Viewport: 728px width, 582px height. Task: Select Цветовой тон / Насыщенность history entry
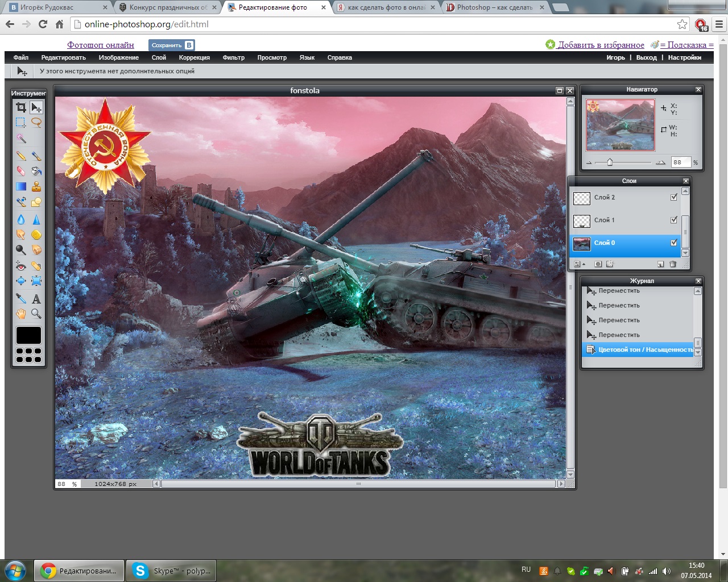(x=640, y=350)
